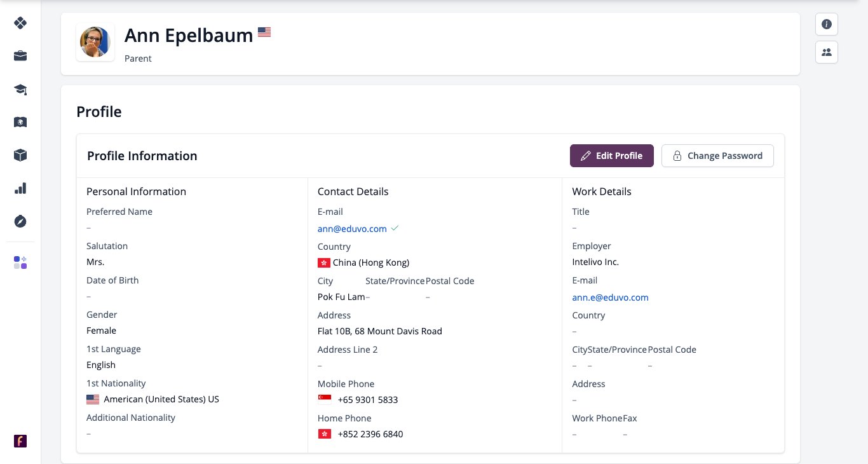
Task: Click the green verified checkmark beside email
Action: click(395, 228)
